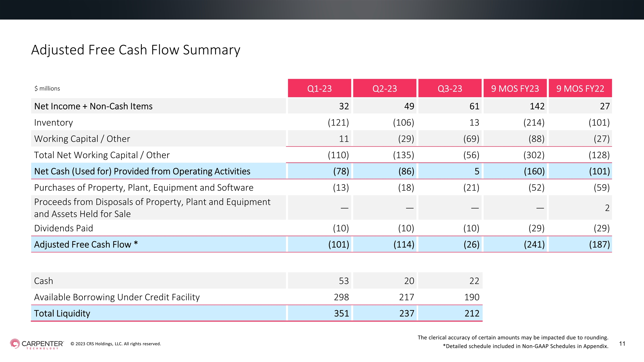The width and height of the screenshot is (644, 362).
Task: Click Adjusted Free Cash Flow value (114)
Action: click(404, 245)
